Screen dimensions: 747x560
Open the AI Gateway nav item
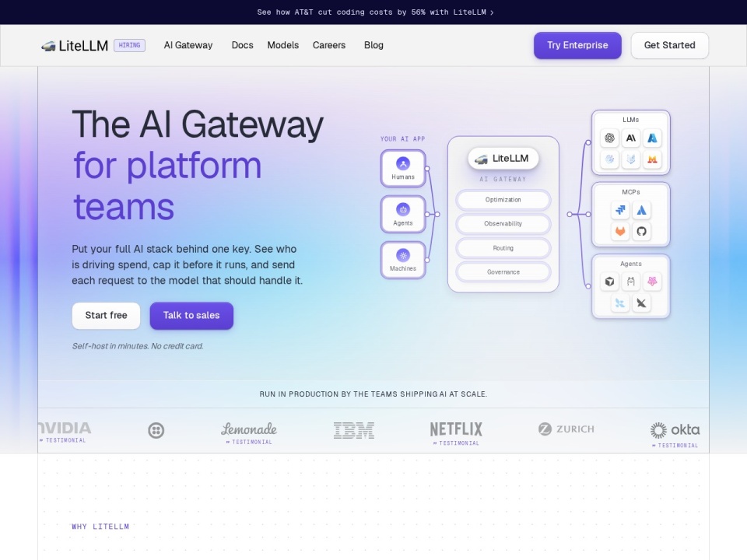click(x=188, y=45)
